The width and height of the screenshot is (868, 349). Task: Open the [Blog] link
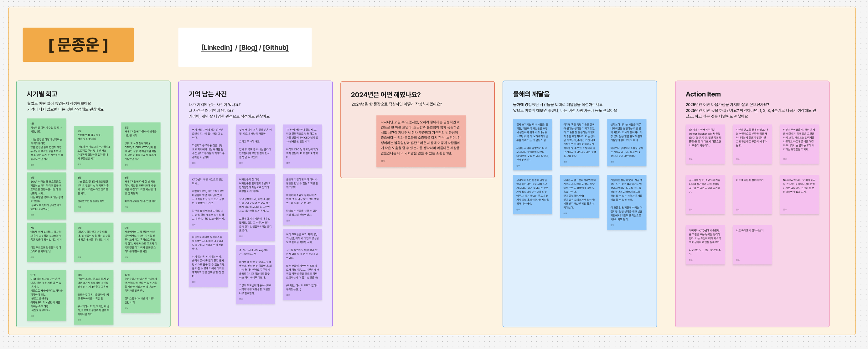(x=248, y=48)
